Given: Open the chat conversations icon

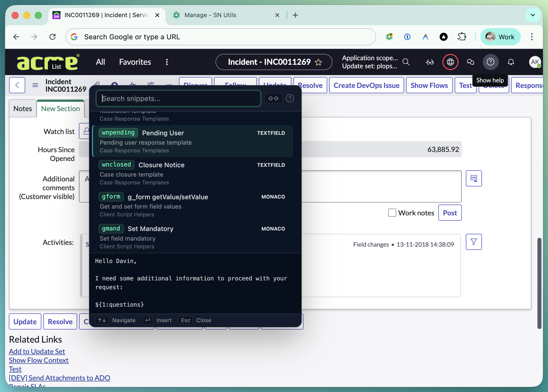Looking at the screenshot, I should tap(470, 62).
